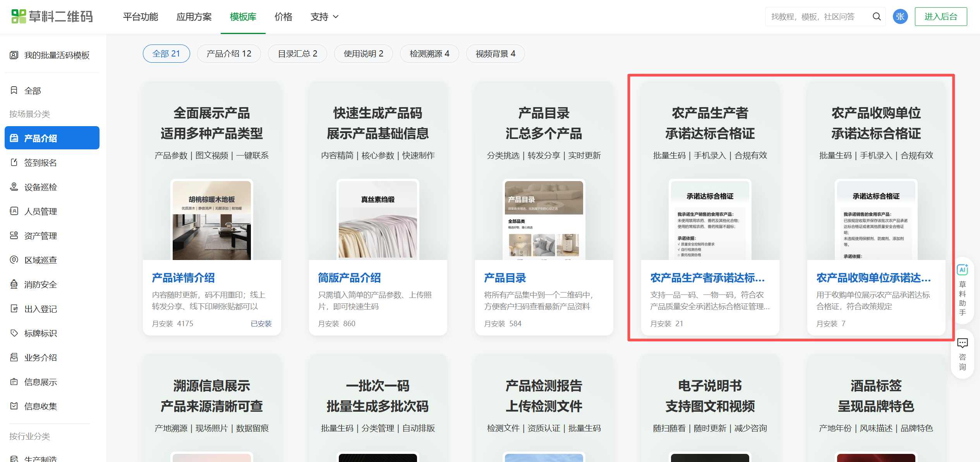The width and height of the screenshot is (980, 462).
Task: Open the 标牌标识 tag icon
Action: pyautogui.click(x=14, y=333)
